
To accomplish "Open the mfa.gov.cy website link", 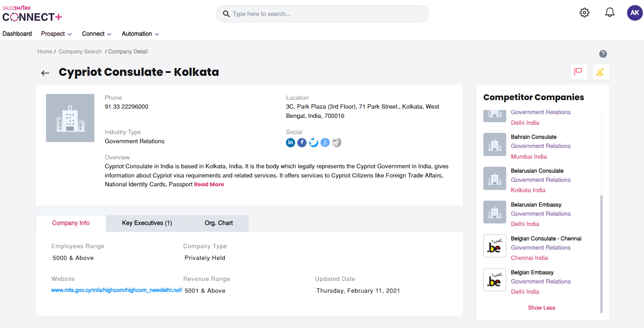I will point(117,290).
